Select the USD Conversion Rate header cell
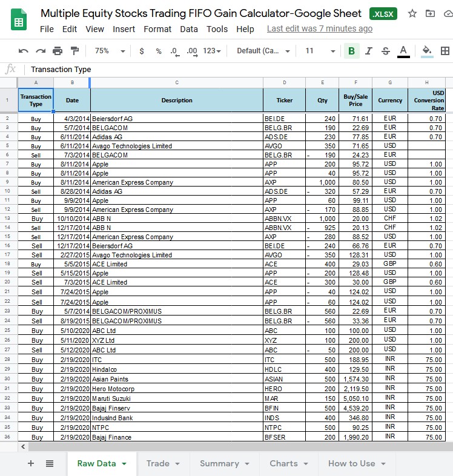 [x=426, y=100]
